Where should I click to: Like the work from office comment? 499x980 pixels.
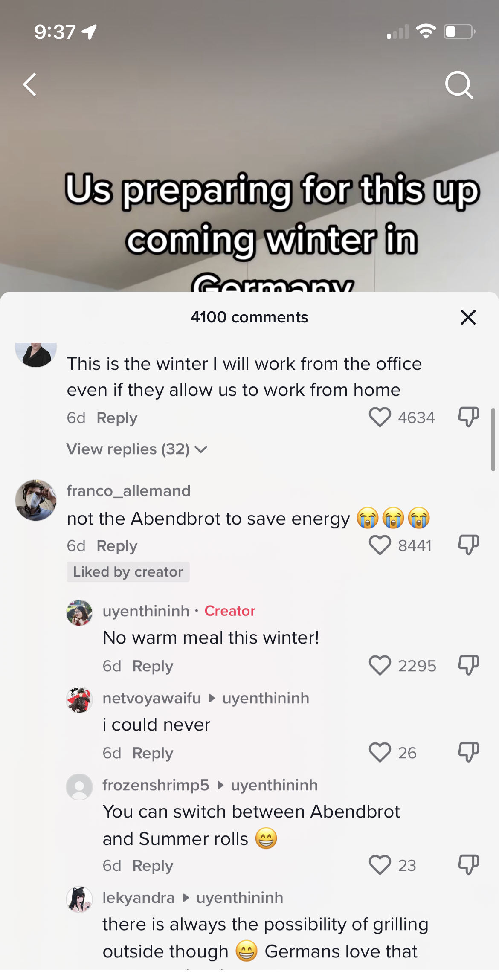[380, 417]
